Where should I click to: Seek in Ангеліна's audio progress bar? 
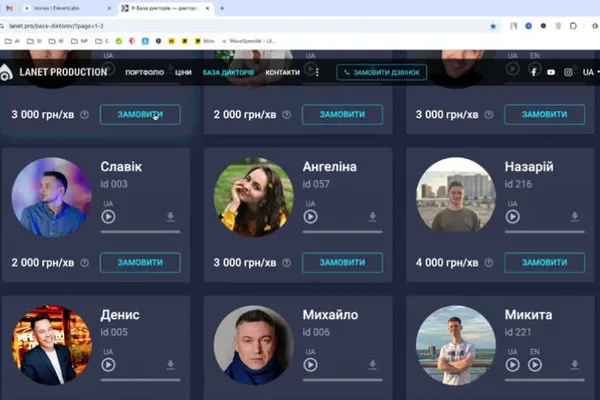342,232
